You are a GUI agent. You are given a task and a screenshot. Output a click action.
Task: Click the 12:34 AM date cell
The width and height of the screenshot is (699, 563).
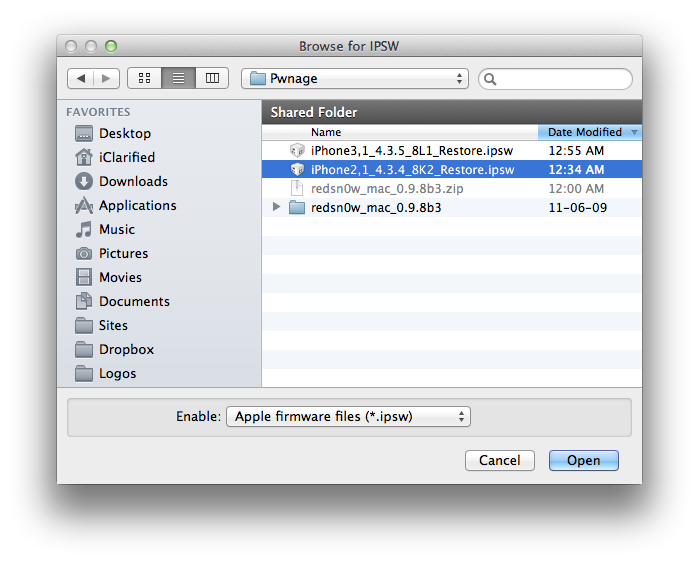(x=576, y=170)
